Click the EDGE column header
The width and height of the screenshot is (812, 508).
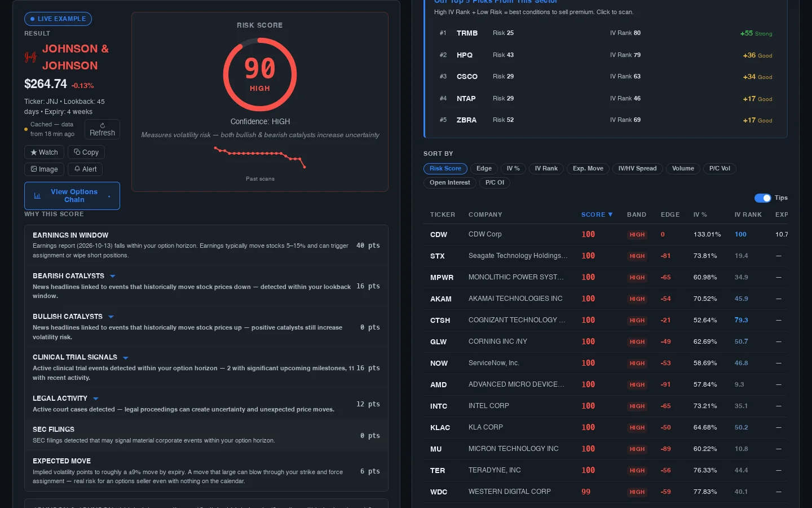(x=670, y=214)
